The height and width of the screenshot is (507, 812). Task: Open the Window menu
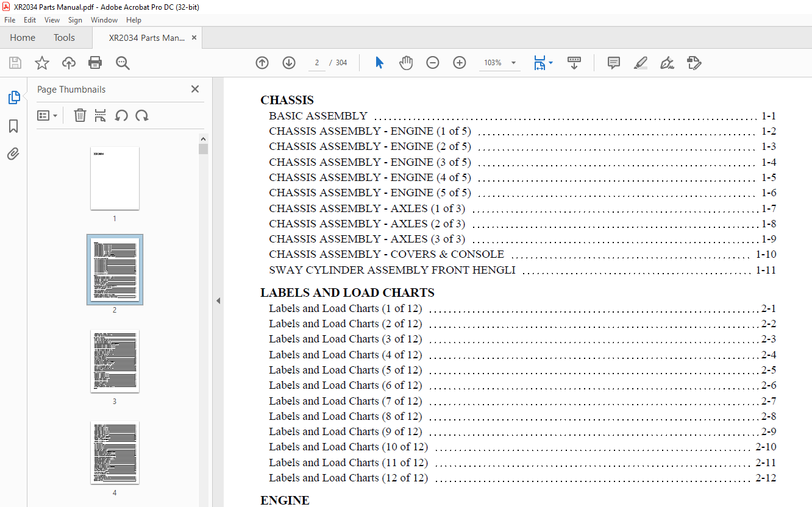tap(104, 20)
